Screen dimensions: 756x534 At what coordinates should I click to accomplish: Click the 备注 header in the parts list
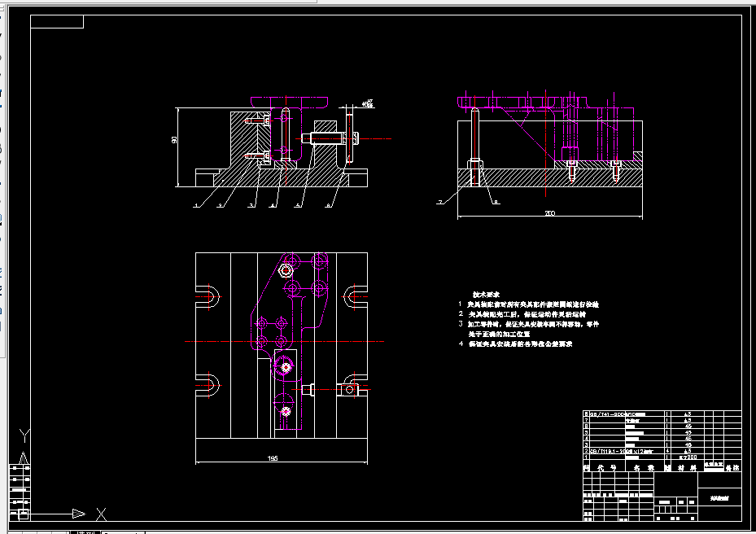[732, 468]
